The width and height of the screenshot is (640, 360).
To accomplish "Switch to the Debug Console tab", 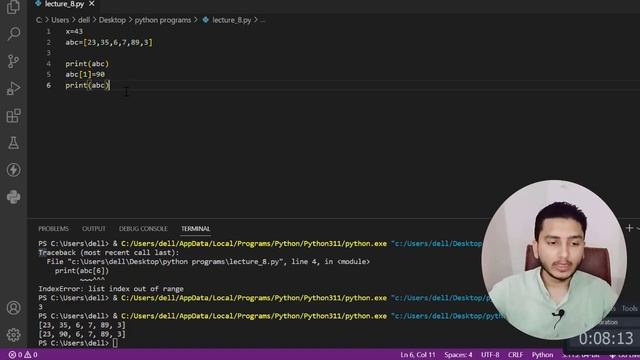I will 143,229.
